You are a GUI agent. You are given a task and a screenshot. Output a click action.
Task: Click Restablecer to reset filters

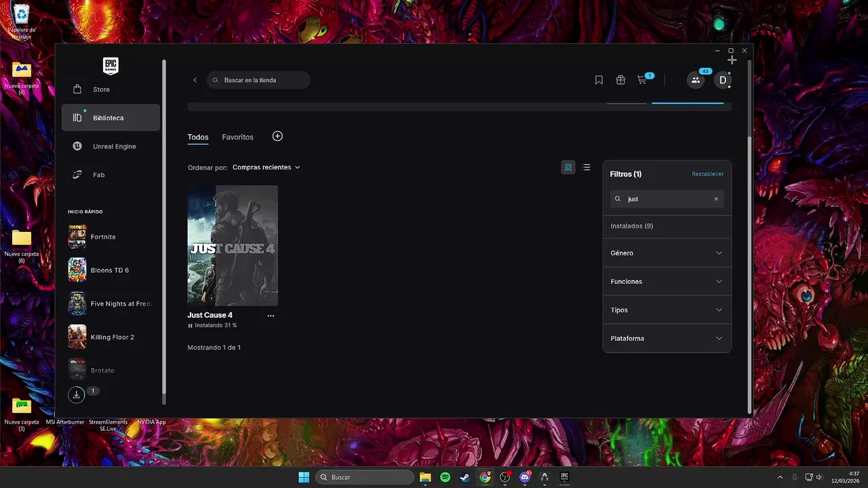707,174
